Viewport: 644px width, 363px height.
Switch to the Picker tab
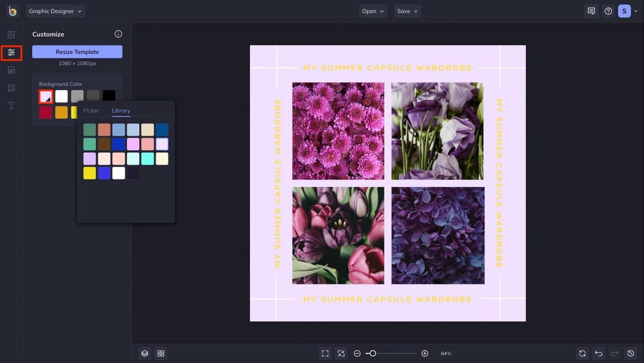coord(91,111)
